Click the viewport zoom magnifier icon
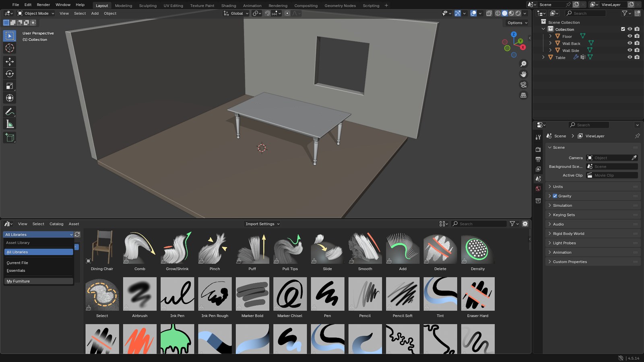Screen dimensions: 644x362 [x=523, y=64]
